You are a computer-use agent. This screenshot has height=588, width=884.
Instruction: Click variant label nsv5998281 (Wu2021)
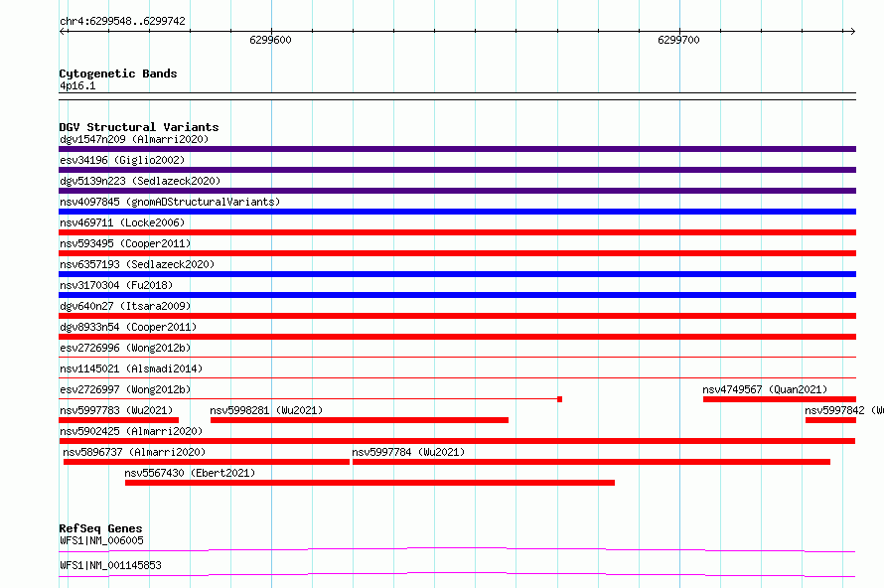point(266,410)
